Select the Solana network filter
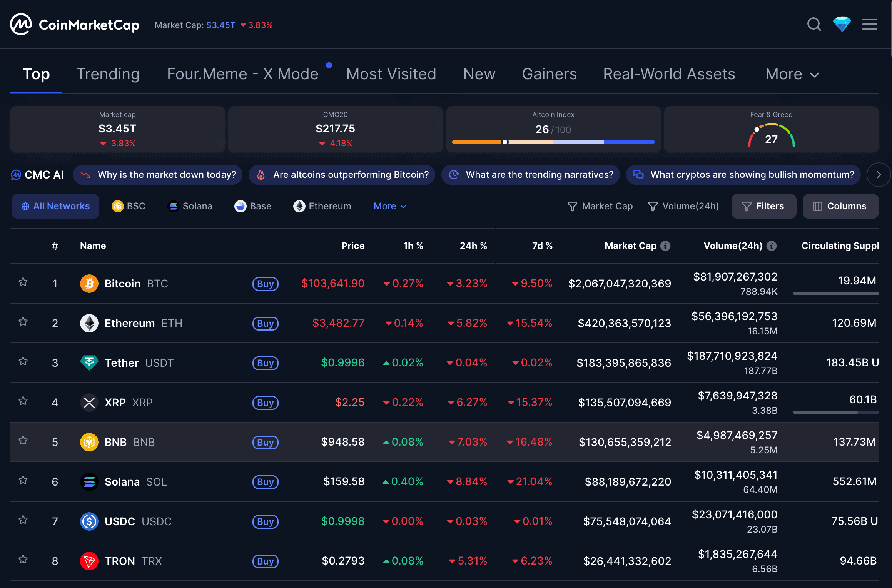 coord(190,206)
